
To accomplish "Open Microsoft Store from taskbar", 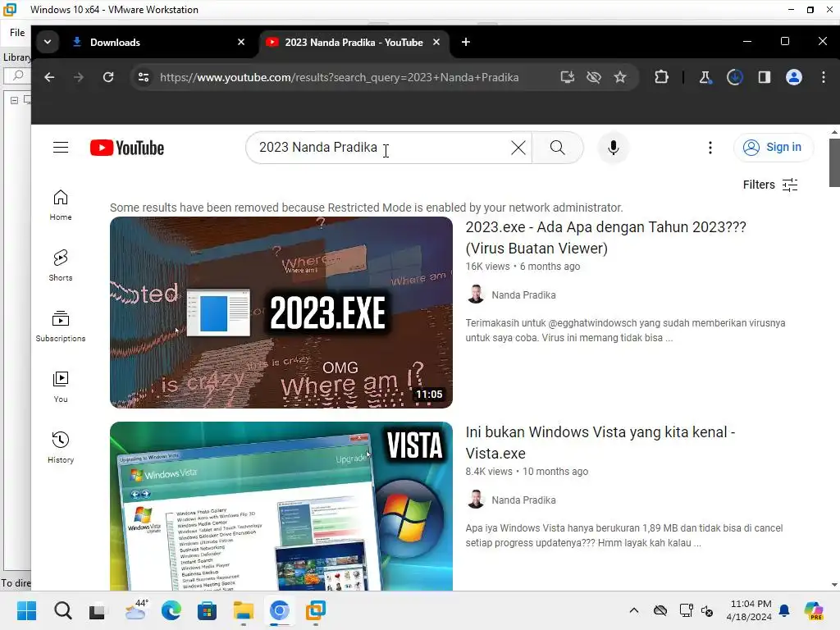I will (x=207, y=610).
